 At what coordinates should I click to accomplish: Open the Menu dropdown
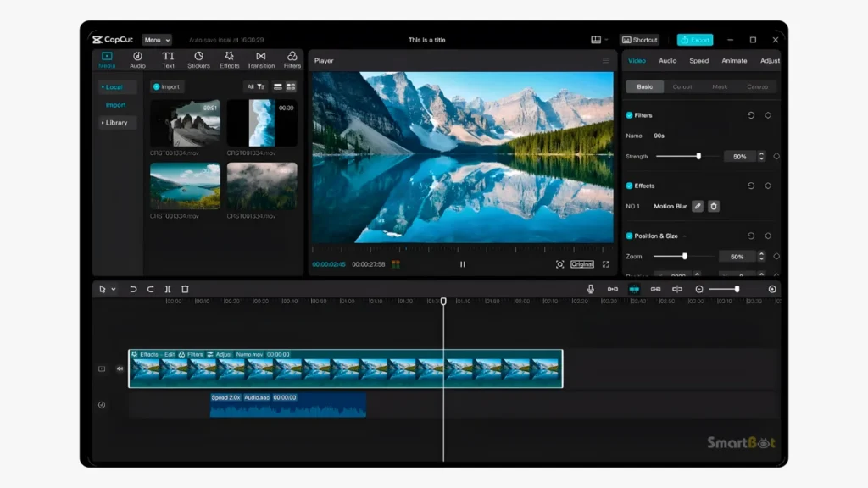point(158,39)
